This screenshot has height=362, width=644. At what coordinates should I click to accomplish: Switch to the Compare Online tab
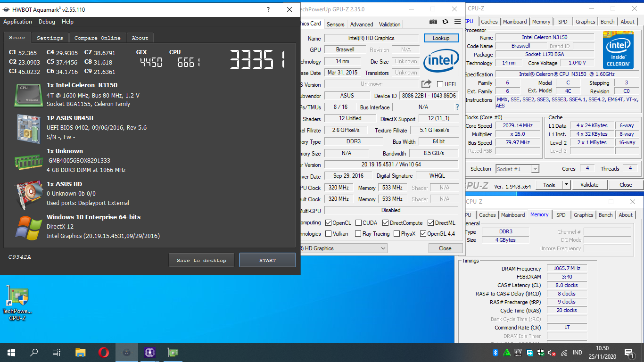97,38
